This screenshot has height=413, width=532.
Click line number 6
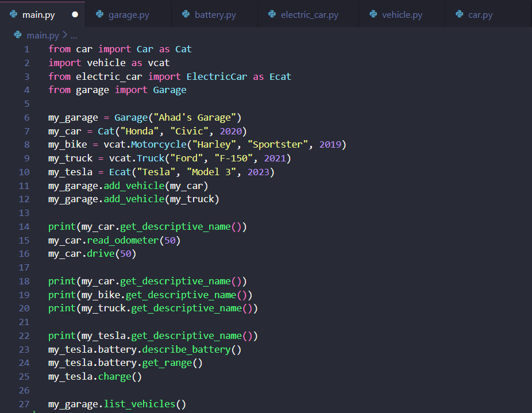(26, 117)
